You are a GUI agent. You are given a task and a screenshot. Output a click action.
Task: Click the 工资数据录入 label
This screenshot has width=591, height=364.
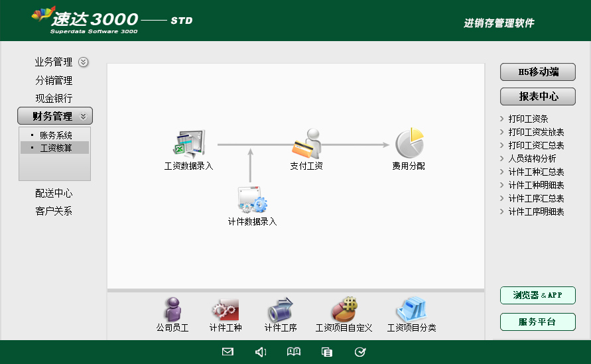pyautogui.click(x=189, y=166)
